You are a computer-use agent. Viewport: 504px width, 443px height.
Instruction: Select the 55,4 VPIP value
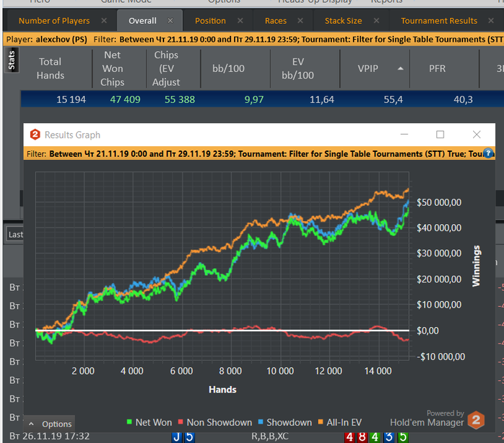(x=393, y=99)
